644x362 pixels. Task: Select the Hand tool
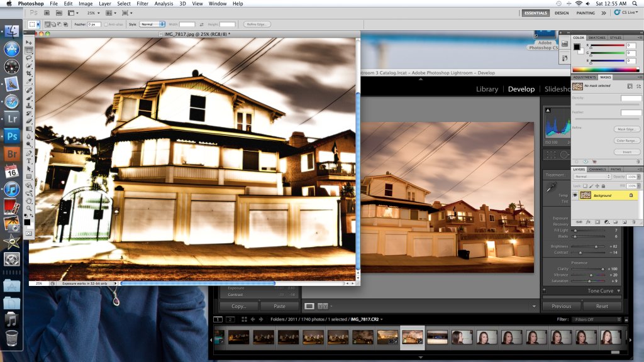[29, 200]
